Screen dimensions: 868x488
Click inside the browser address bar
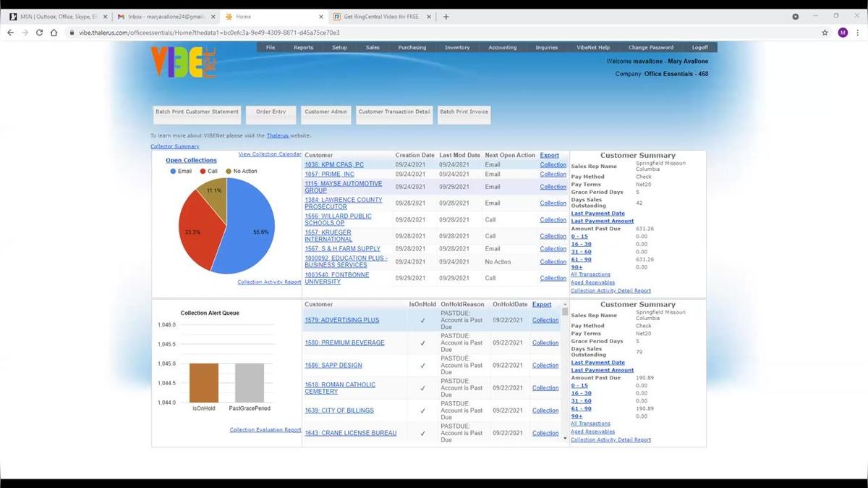[289, 33]
